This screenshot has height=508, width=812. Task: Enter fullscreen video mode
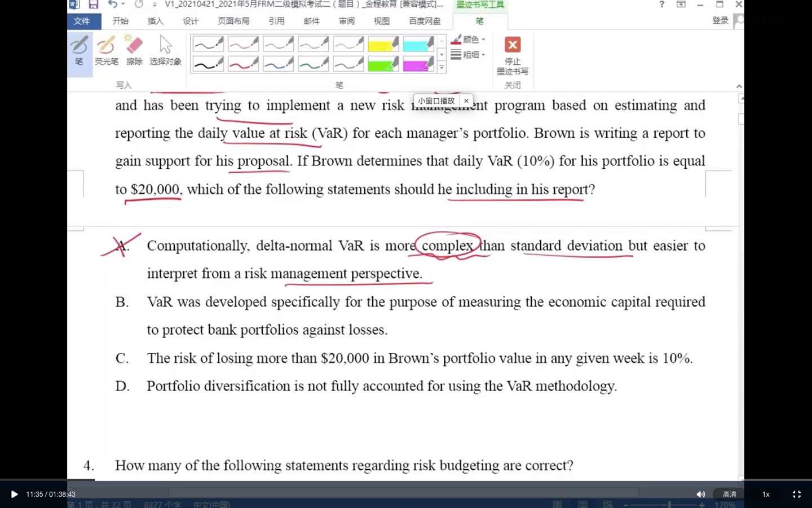click(x=797, y=494)
